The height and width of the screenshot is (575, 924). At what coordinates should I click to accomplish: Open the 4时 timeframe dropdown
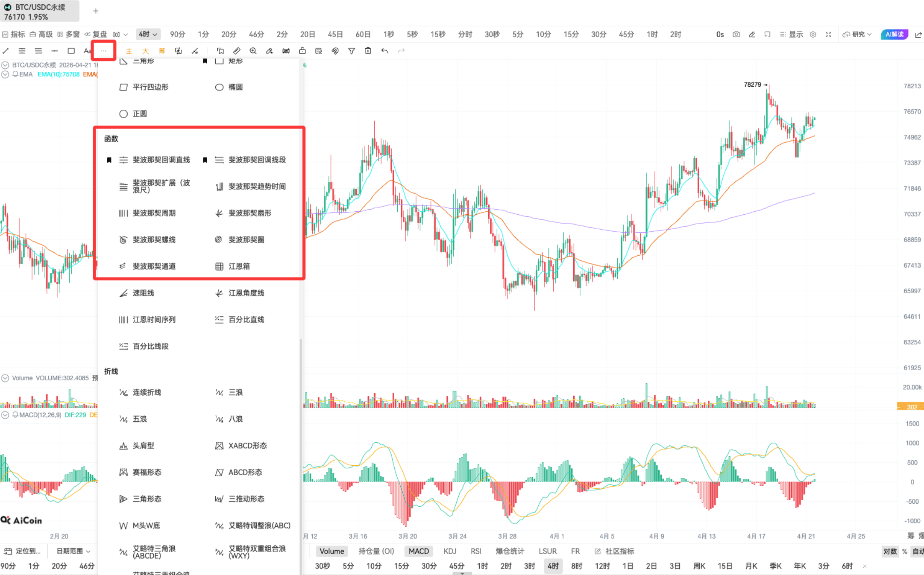148,34
